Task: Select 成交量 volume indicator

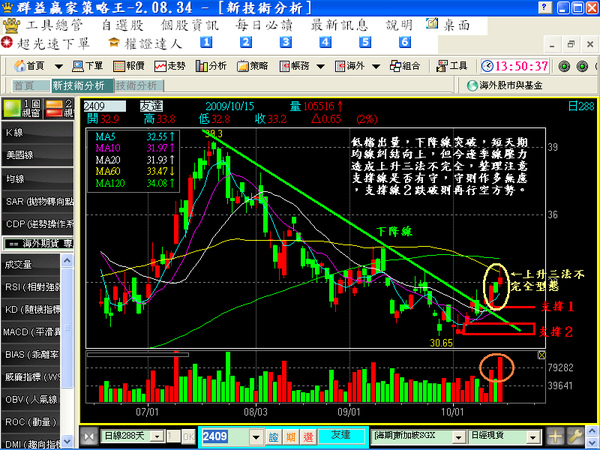Action: click(31, 264)
